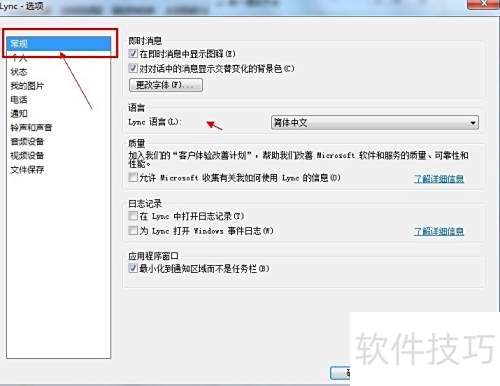Open 音频设备 settings
Viewport: 500px width, 386px height.
click(x=27, y=141)
